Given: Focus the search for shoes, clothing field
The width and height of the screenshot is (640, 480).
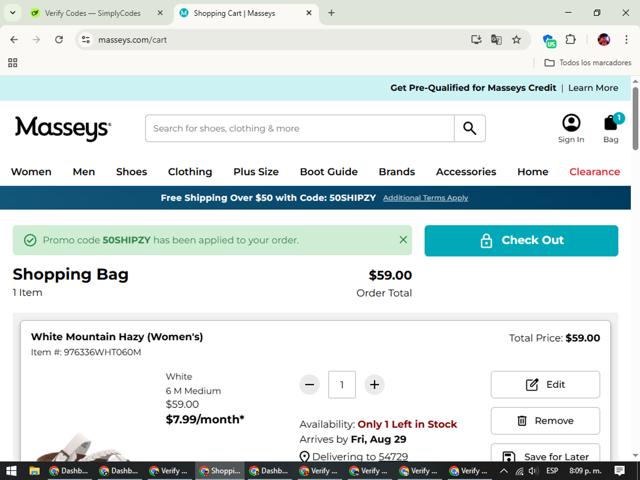Looking at the screenshot, I should 300,128.
